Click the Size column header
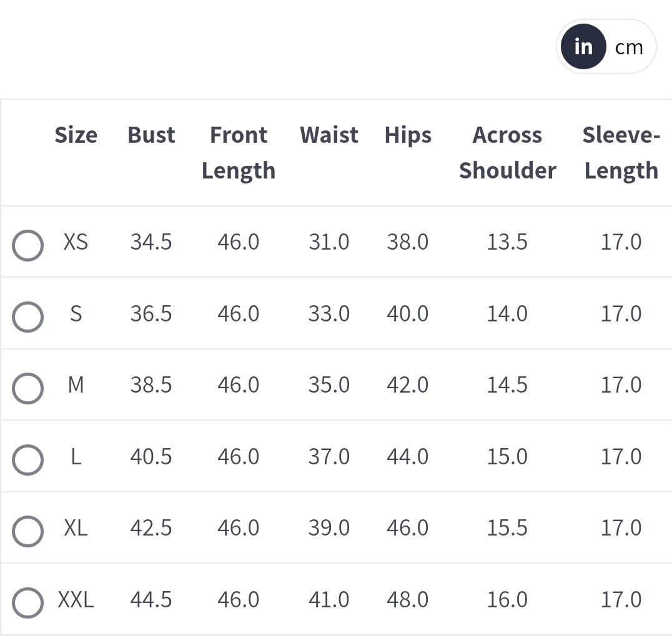672x636 pixels. click(76, 135)
